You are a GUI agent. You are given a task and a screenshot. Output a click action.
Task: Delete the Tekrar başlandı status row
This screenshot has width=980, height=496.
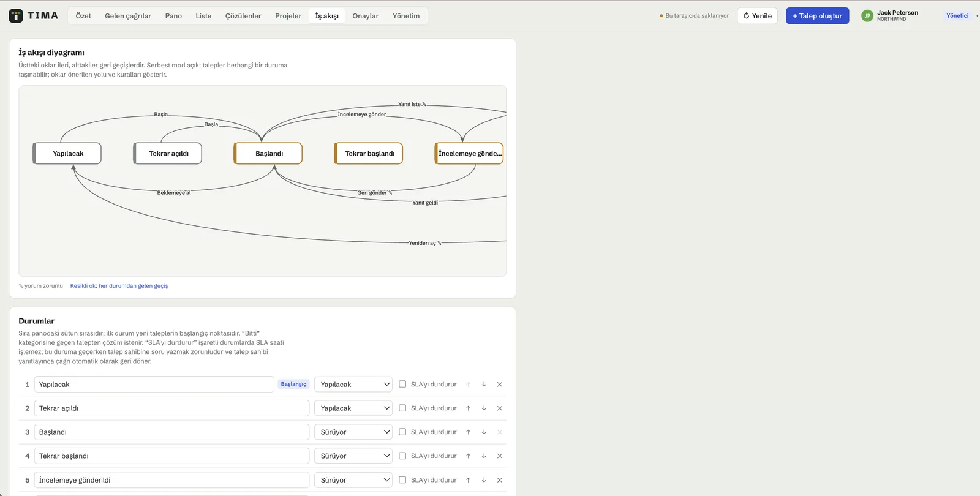500,456
